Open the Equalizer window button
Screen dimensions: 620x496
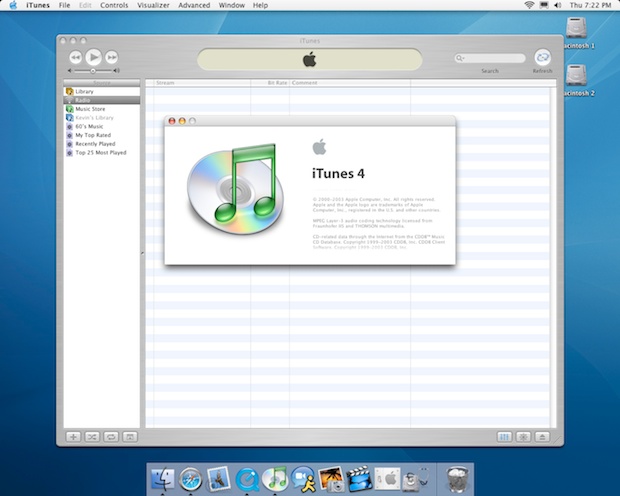click(x=505, y=437)
